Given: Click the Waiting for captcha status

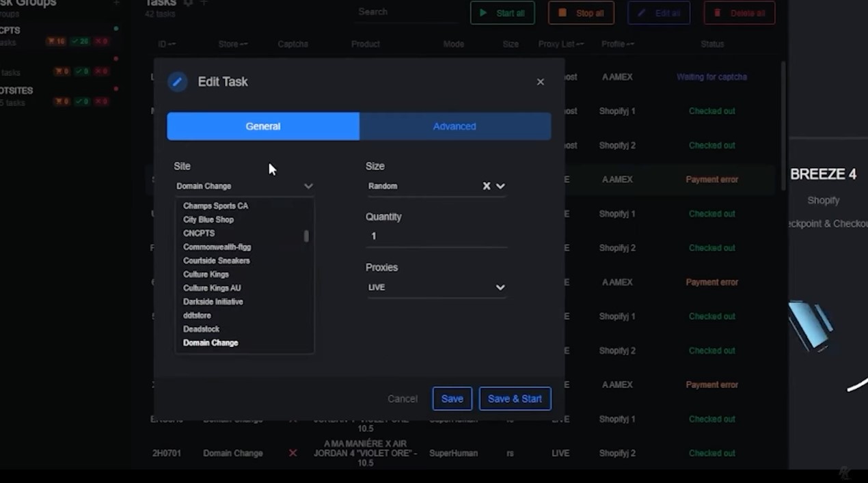Looking at the screenshot, I should (711, 77).
